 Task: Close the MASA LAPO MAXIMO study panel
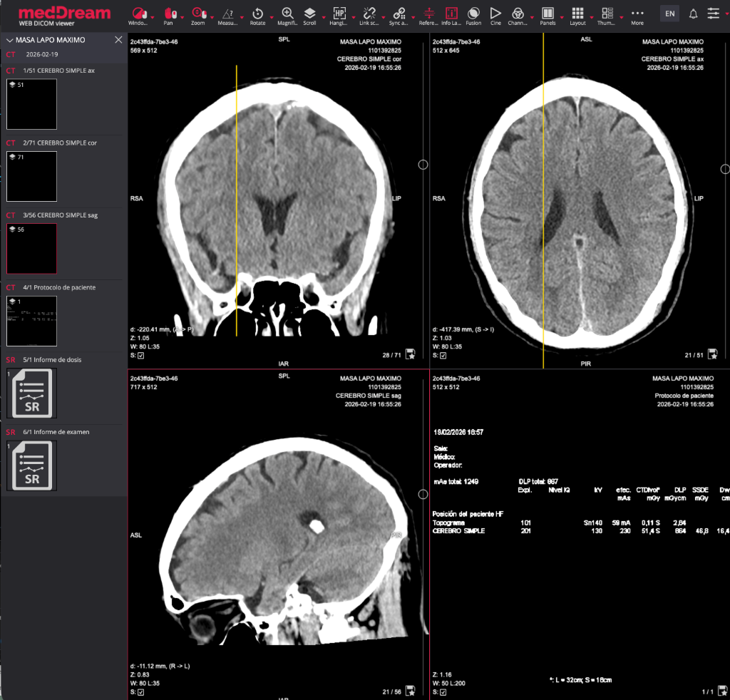(118, 40)
